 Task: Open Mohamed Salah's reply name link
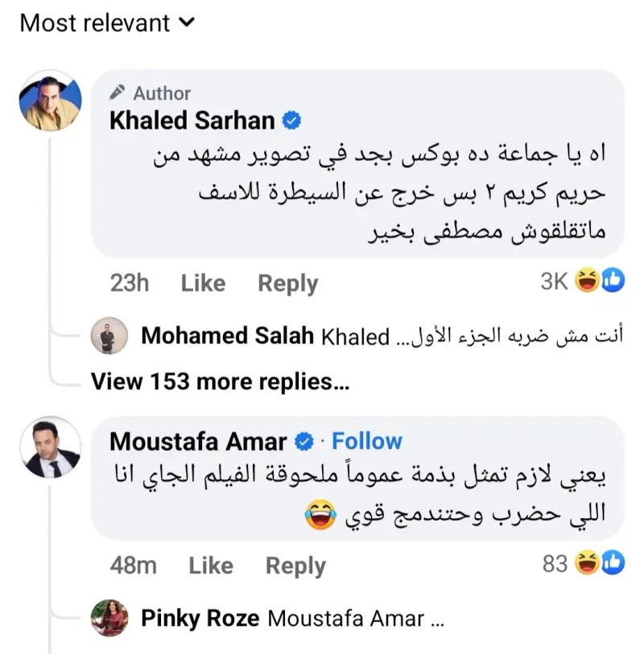pos(228,336)
